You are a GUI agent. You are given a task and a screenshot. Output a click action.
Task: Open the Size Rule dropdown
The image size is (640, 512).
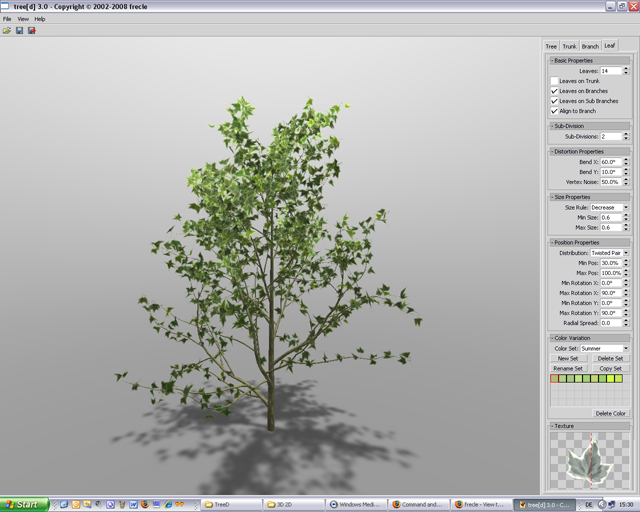609,208
